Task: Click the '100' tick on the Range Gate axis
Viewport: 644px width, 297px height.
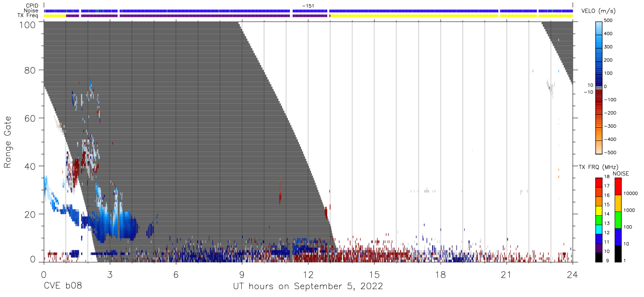Action: 27,24
